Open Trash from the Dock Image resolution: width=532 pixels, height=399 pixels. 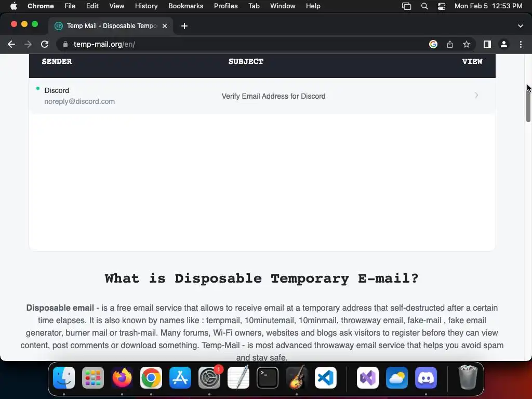point(468,377)
